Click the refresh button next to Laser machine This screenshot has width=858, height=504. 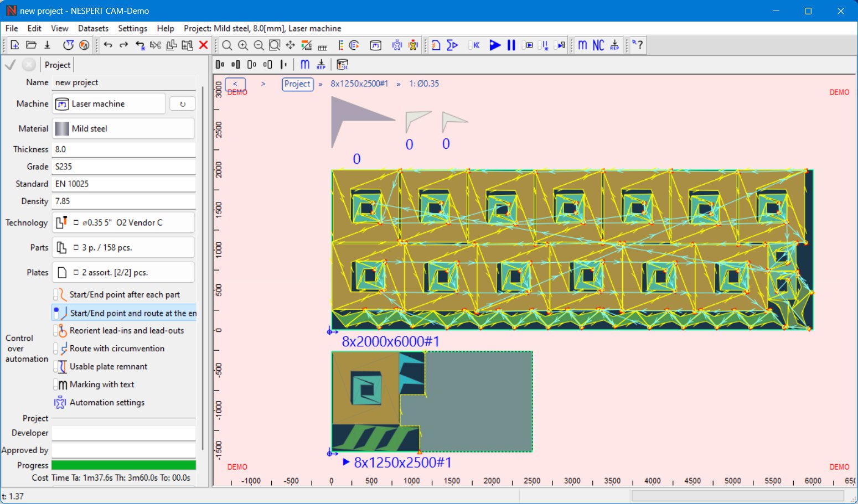pyautogui.click(x=183, y=103)
